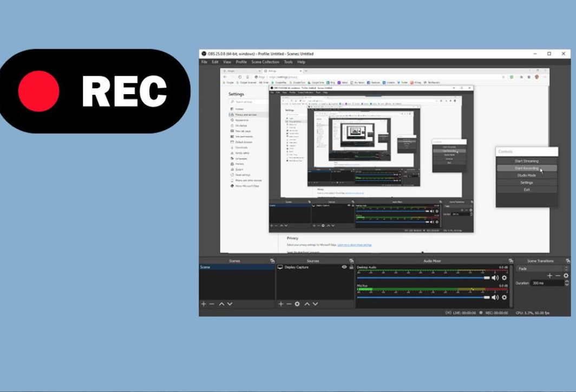Open Mic/Aux audio settings gear

[505, 297]
